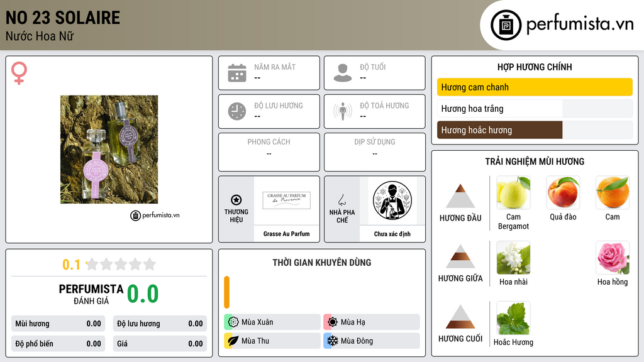644x362 pixels.
Task: Select the Cam Bergamot note image
Action: pyautogui.click(x=513, y=192)
